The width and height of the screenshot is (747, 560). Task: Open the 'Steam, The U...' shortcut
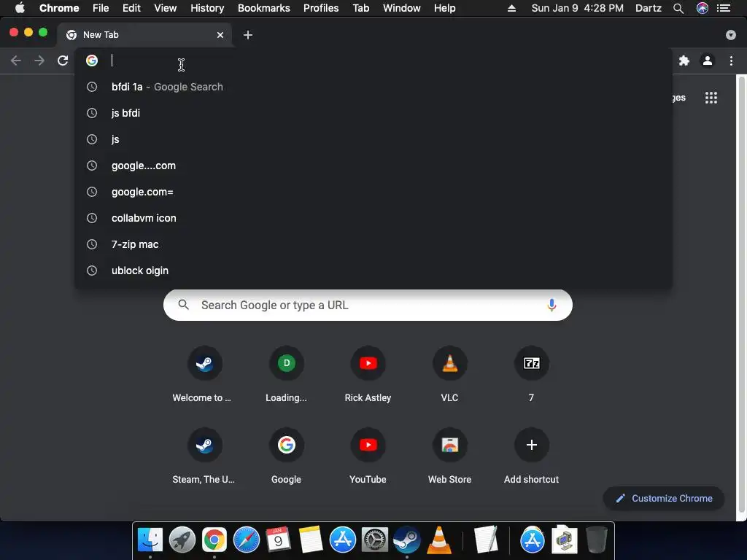click(204, 456)
